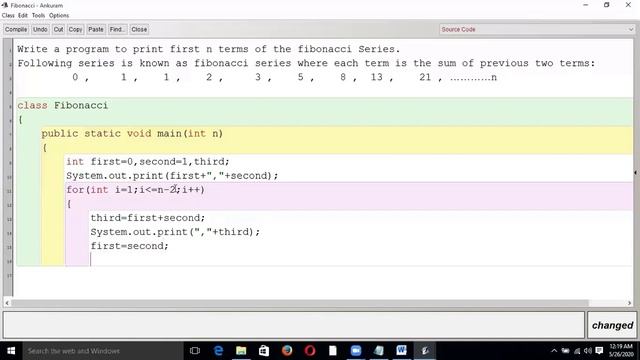Image resolution: width=640 pixels, height=360 pixels.
Task: Click the Copy toolbar button
Action: click(x=75, y=29)
